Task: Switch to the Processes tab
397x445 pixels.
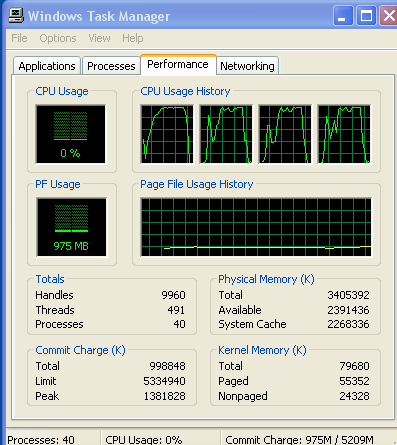Action: tap(111, 66)
